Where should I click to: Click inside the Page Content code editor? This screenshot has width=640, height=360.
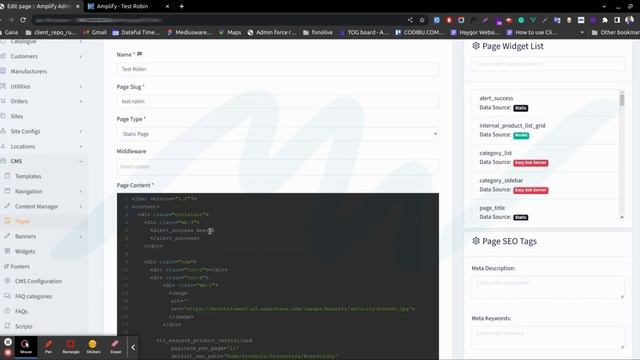278,276
